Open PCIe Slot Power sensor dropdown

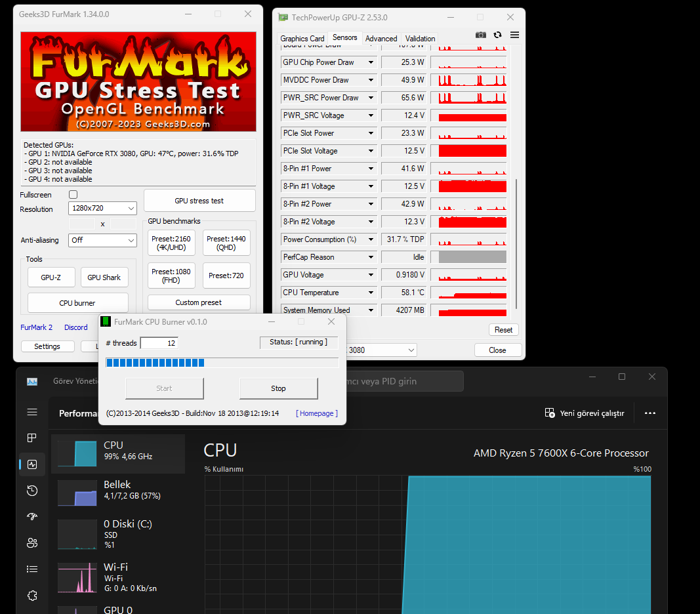[371, 133]
